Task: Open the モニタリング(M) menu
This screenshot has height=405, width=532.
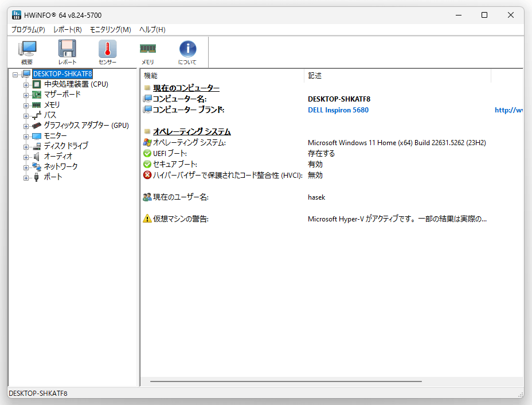Action: click(110, 29)
